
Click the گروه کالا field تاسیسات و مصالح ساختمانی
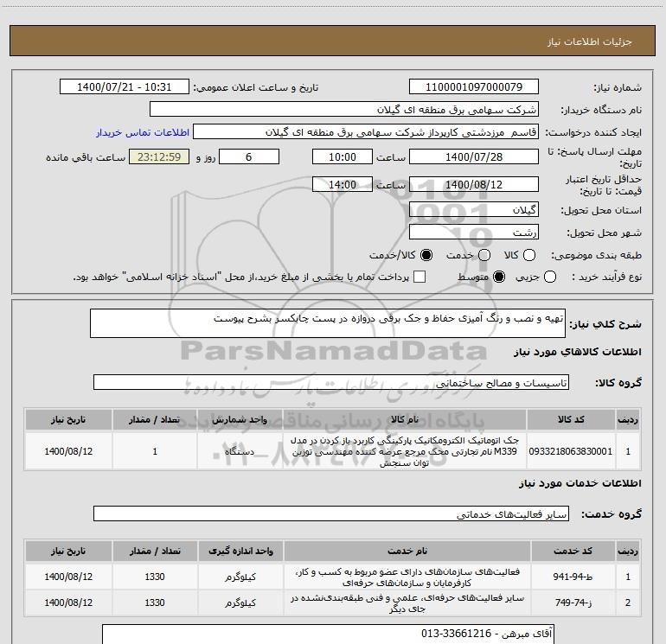click(331, 382)
